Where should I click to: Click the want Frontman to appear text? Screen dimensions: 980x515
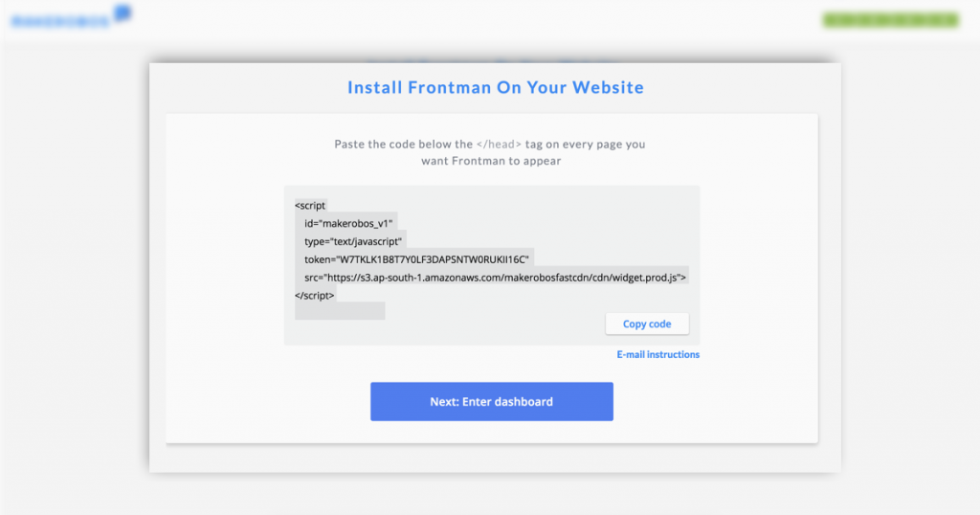(x=491, y=161)
